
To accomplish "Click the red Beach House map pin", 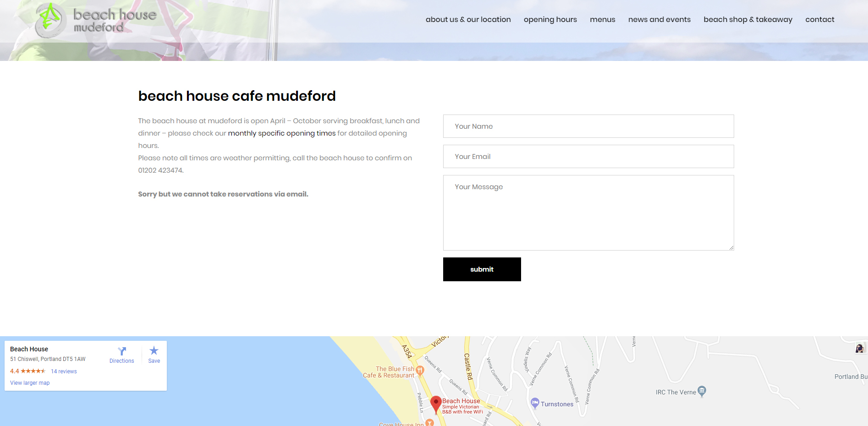I will click(x=436, y=404).
